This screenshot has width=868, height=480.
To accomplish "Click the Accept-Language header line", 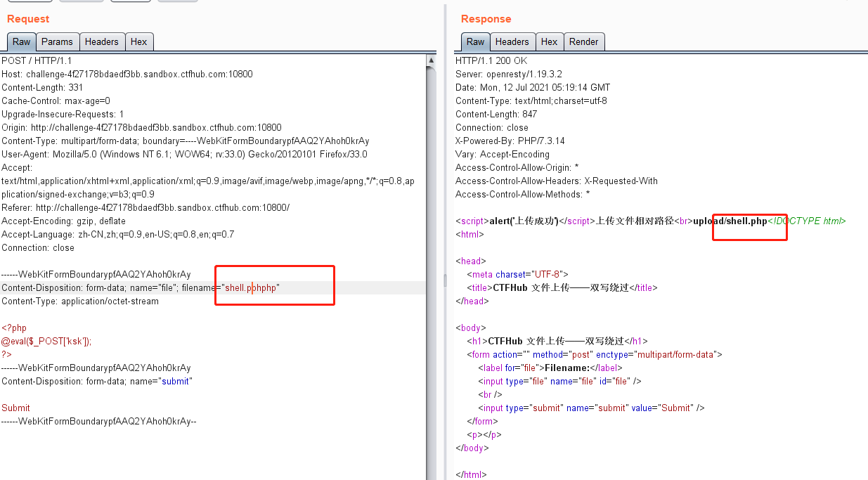I will (x=118, y=234).
